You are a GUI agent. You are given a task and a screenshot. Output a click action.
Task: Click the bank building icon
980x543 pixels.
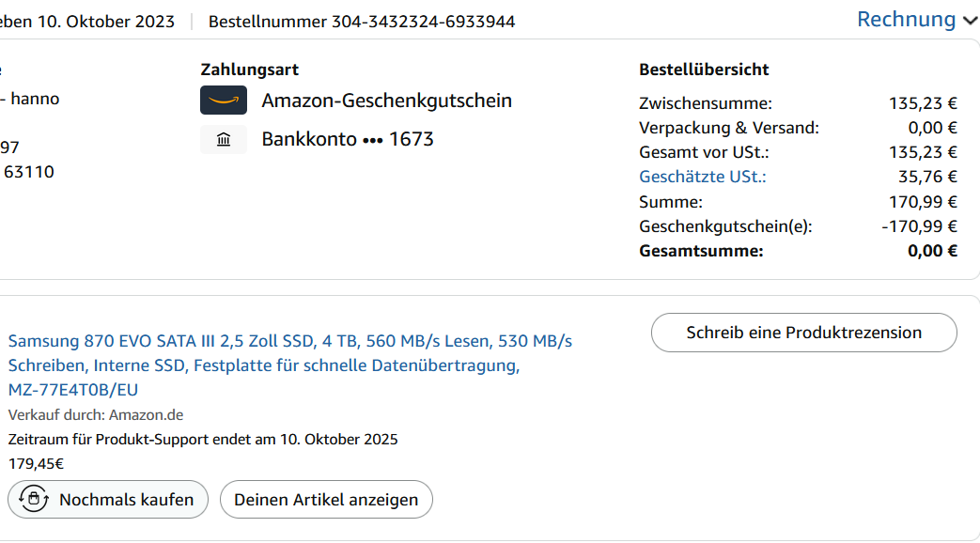point(224,140)
